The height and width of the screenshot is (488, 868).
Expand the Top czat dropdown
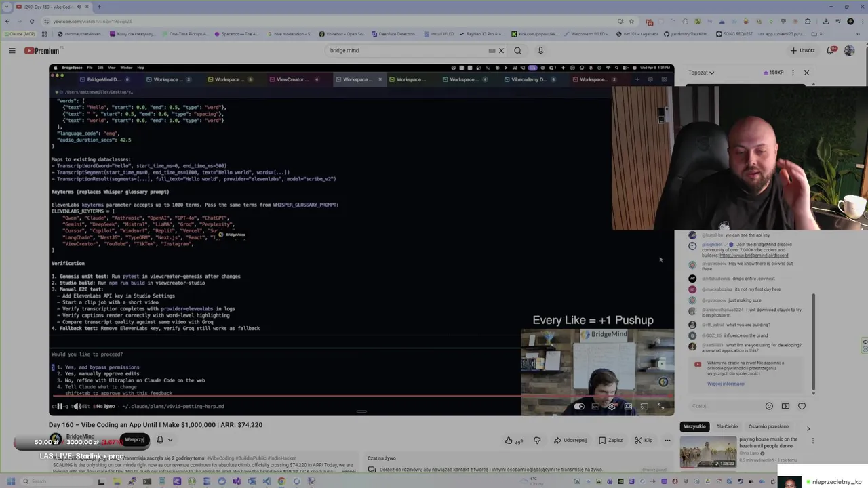click(x=701, y=73)
